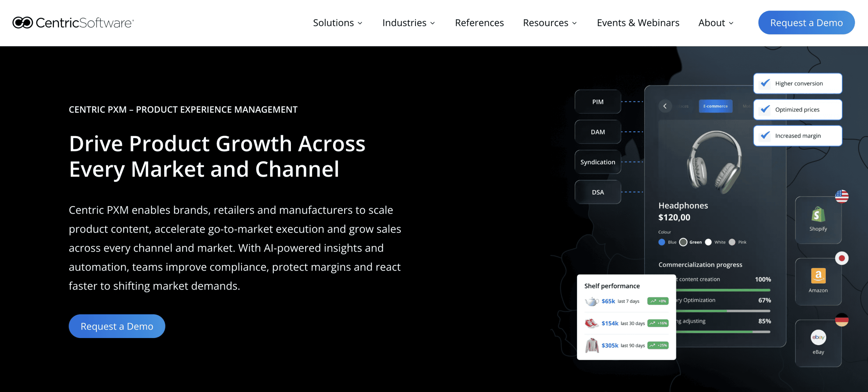Click the Shelf performance heading
868x392 pixels.
click(x=612, y=286)
